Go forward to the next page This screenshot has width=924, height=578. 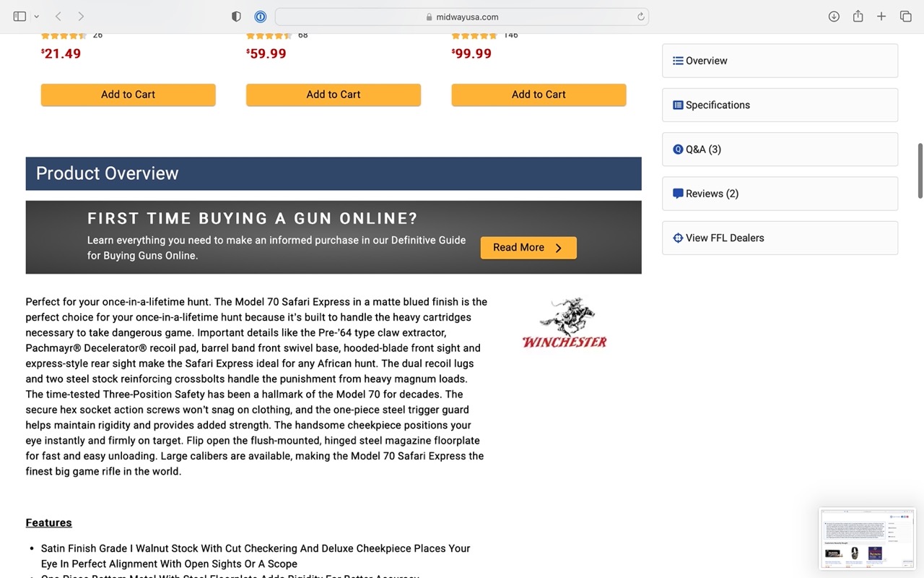(81, 16)
